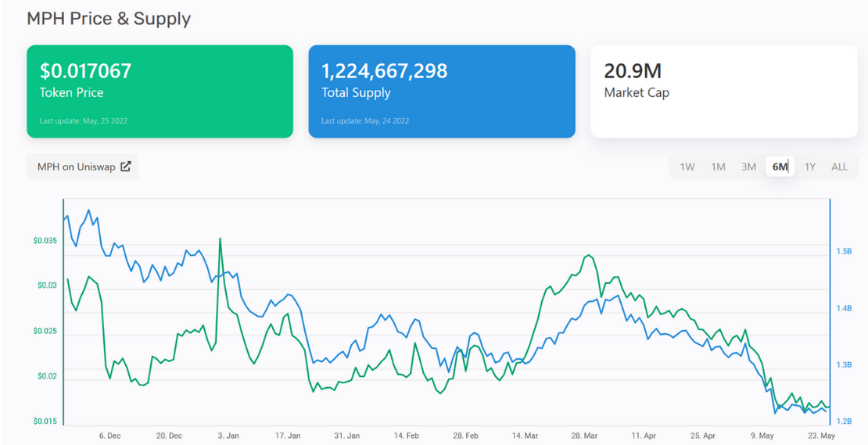Click the 1.2B supply axis label

tap(843, 422)
